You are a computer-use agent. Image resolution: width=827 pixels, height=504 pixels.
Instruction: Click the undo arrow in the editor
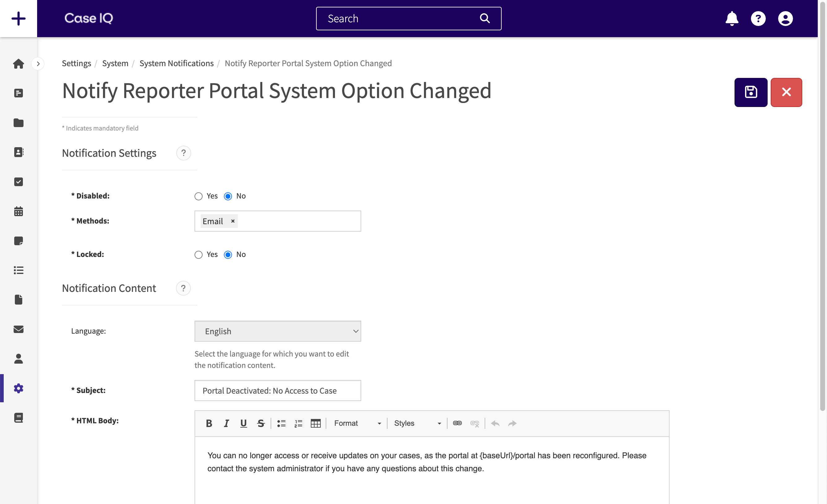click(495, 424)
